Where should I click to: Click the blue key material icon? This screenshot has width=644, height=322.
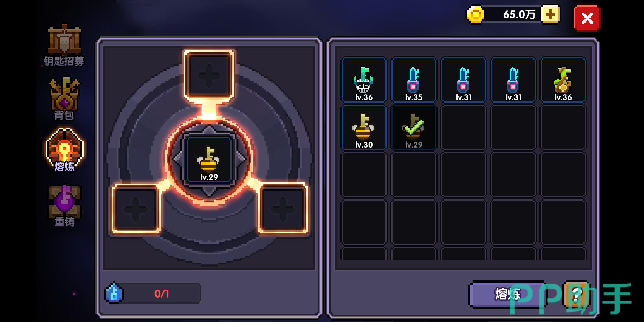[x=114, y=293]
